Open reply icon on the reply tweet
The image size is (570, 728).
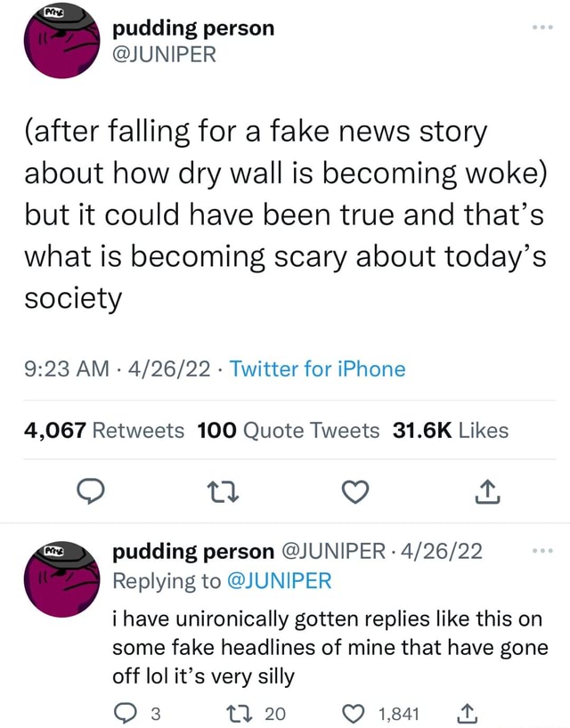(x=125, y=712)
